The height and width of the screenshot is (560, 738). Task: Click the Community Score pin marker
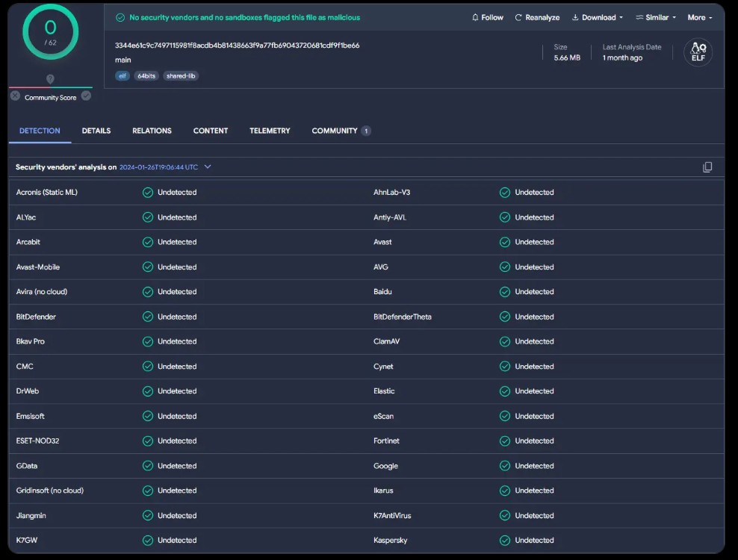(x=50, y=79)
